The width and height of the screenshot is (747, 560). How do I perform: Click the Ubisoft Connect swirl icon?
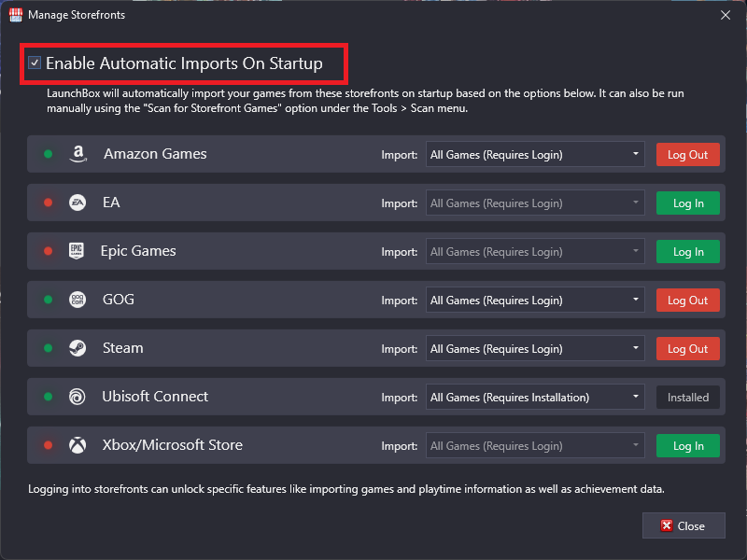(x=78, y=397)
